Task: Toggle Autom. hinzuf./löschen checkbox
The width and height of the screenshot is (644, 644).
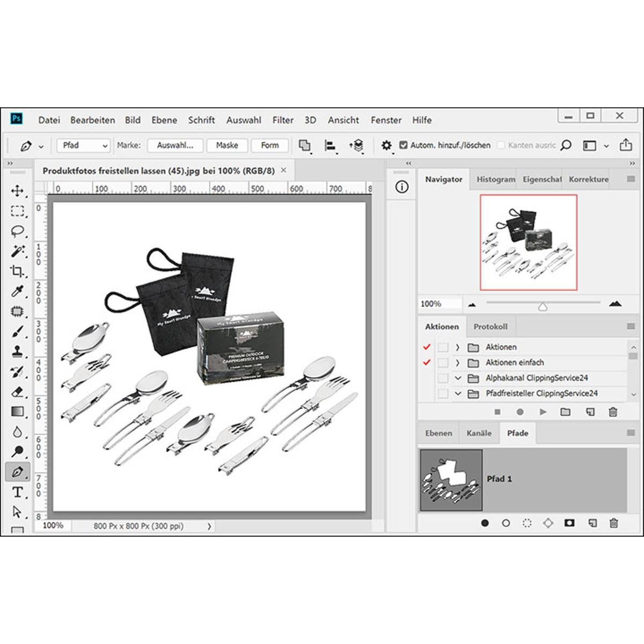Action: (404, 145)
